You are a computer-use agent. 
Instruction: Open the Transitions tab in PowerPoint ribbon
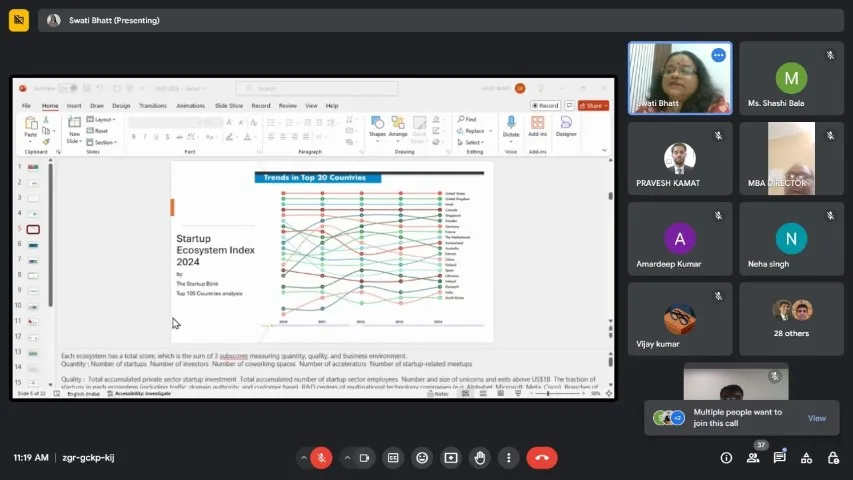click(x=153, y=105)
